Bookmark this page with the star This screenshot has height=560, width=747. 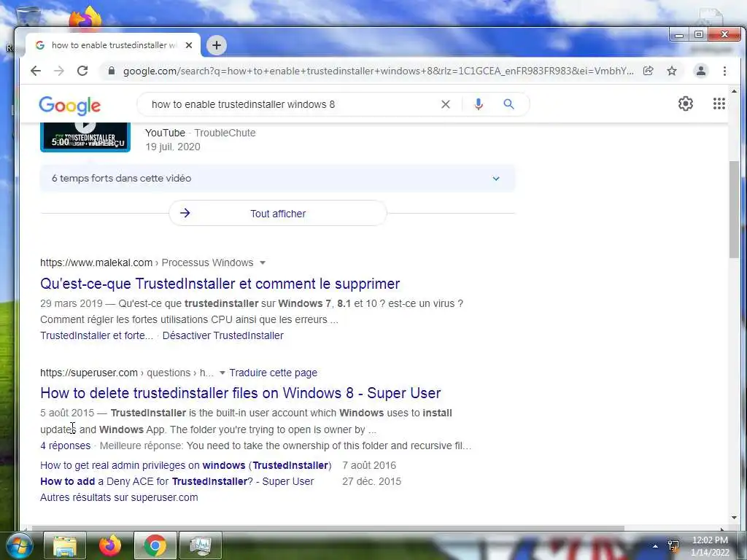pyautogui.click(x=672, y=71)
